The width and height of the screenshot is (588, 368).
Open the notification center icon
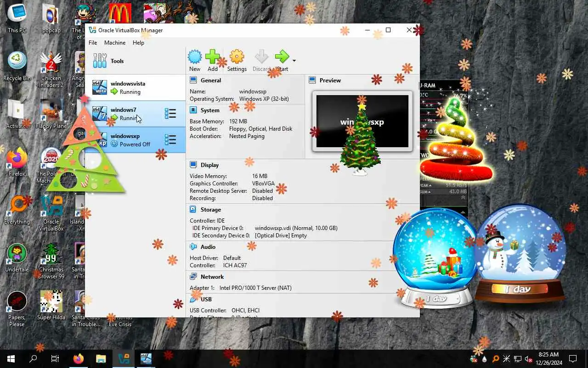click(x=573, y=359)
